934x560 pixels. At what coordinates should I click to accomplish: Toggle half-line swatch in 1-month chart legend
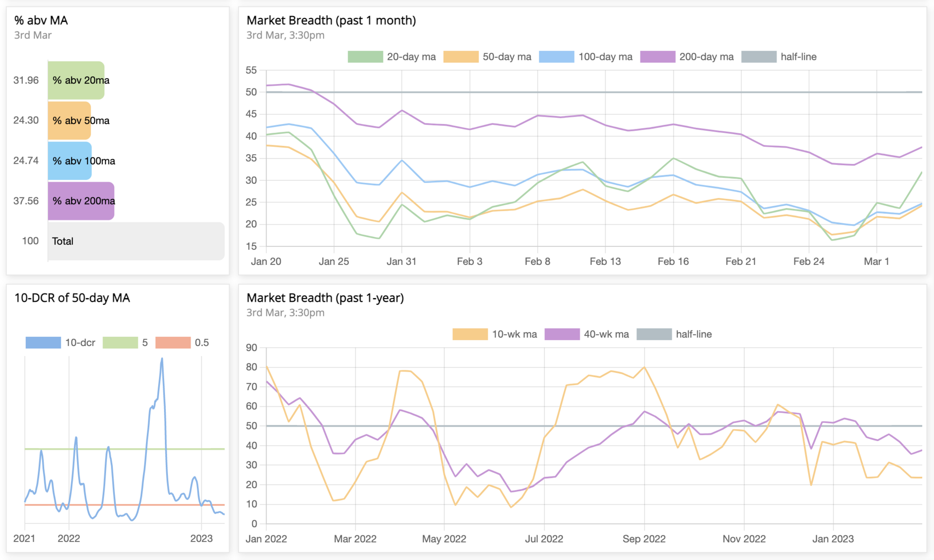click(x=759, y=57)
